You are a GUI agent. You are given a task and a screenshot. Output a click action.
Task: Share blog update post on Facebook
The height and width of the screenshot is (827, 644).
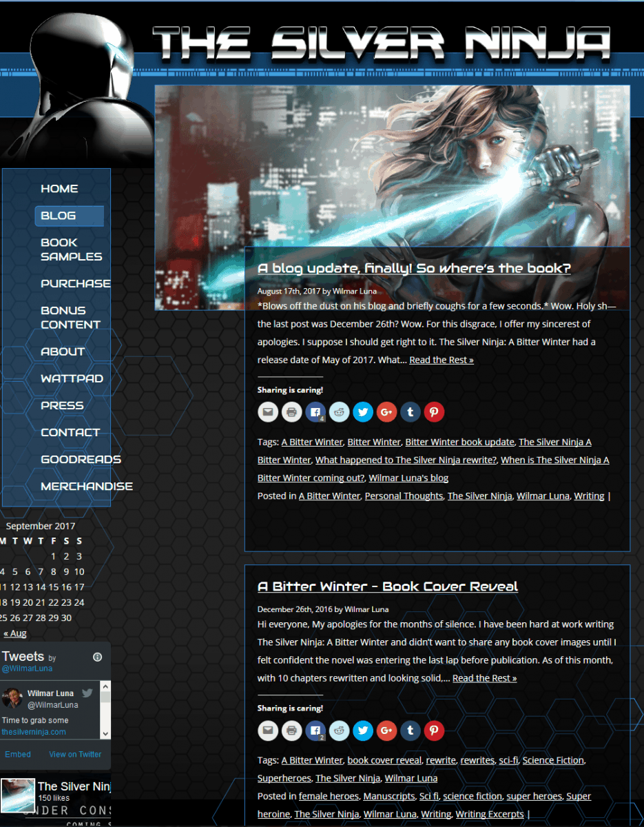click(315, 412)
